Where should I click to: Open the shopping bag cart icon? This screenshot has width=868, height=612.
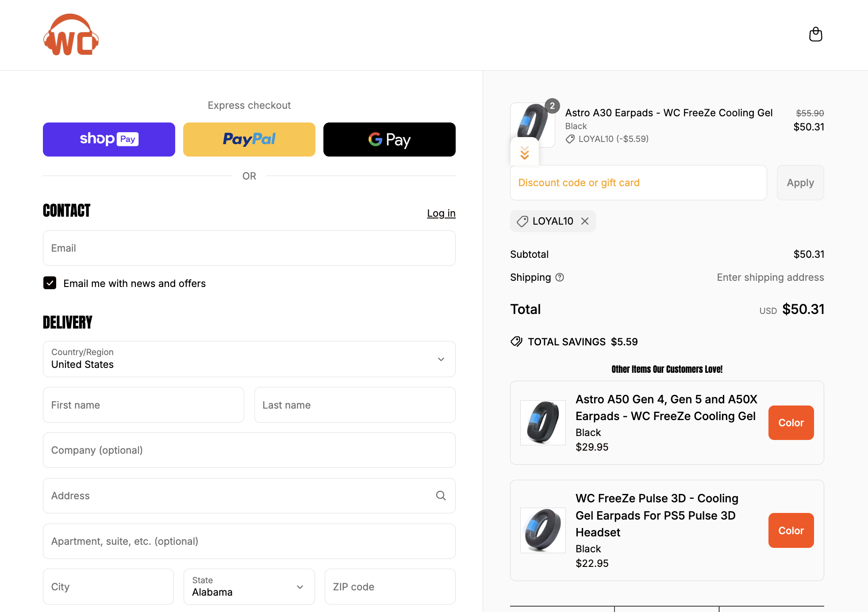click(815, 34)
